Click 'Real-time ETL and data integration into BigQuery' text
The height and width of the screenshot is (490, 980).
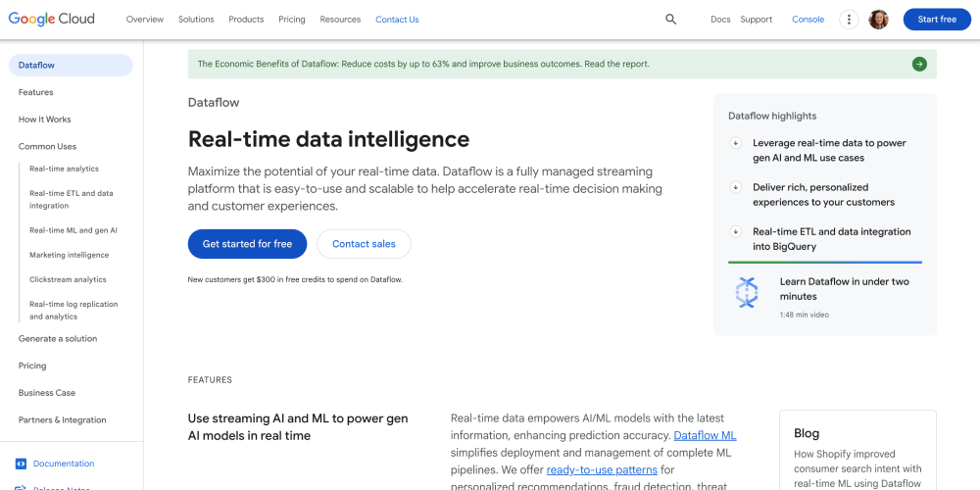pyautogui.click(x=832, y=239)
